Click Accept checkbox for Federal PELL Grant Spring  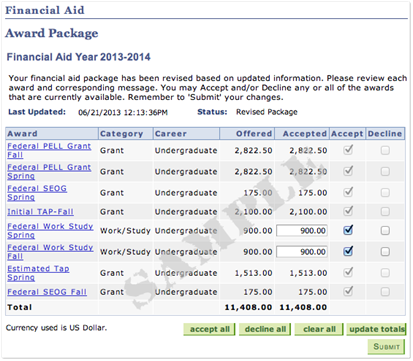(x=348, y=171)
